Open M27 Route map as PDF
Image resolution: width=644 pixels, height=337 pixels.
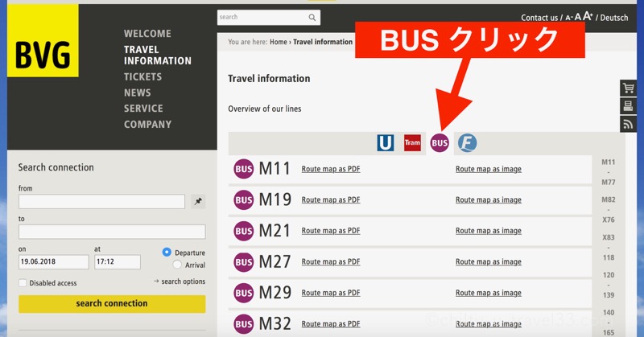click(331, 262)
